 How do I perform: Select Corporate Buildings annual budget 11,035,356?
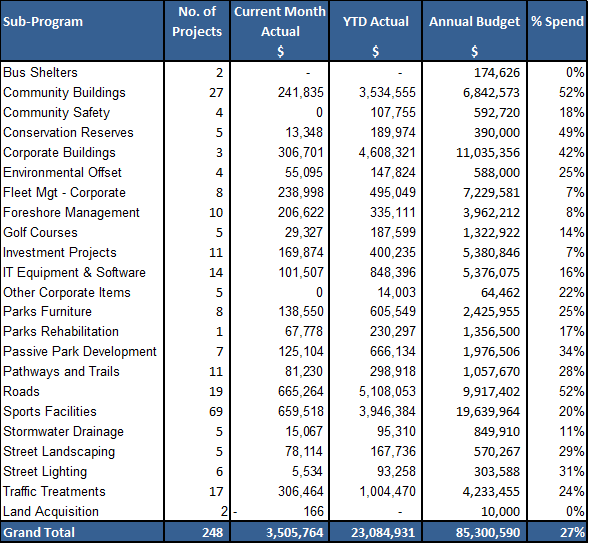tap(488, 153)
